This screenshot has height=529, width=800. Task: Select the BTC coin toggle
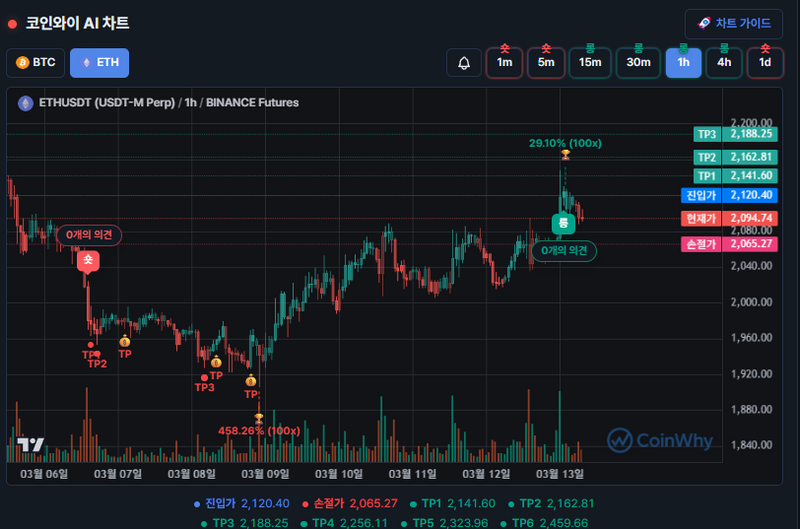tap(35, 62)
